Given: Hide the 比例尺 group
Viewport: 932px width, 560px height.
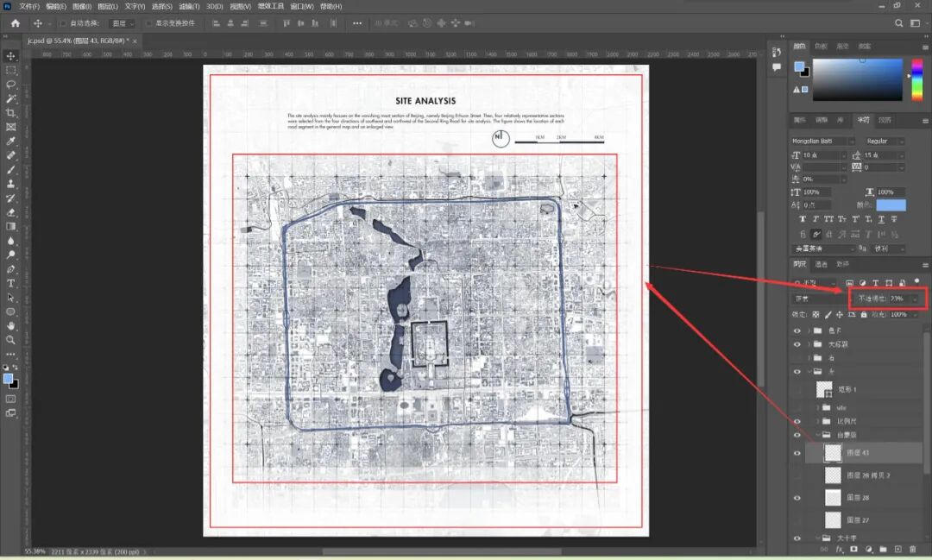Looking at the screenshot, I should tap(797, 421).
